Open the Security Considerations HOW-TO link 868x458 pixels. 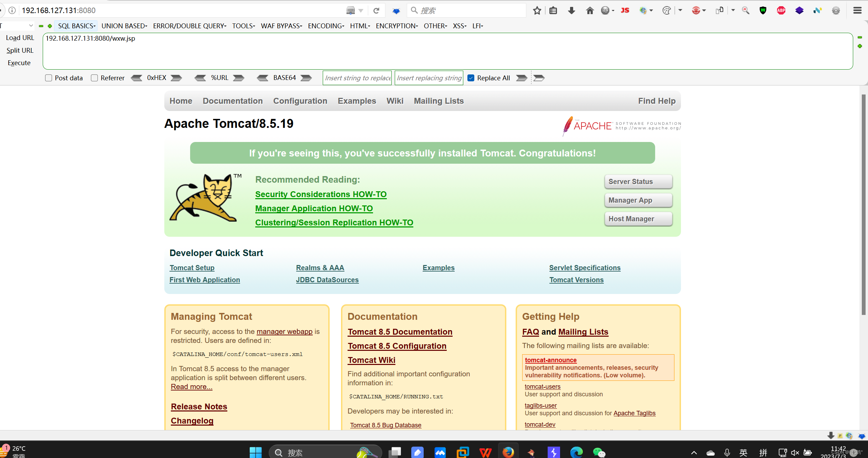pyautogui.click(x=321, y=194)
